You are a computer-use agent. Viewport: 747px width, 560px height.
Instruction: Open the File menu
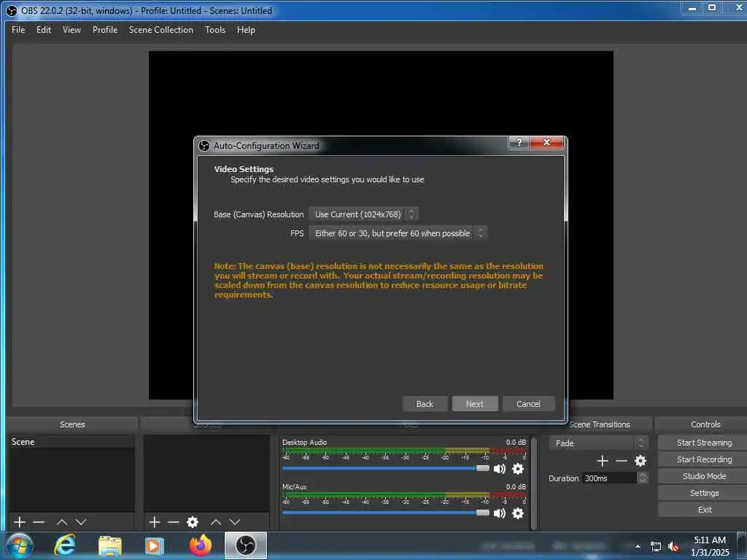click(x=18, y=29)
